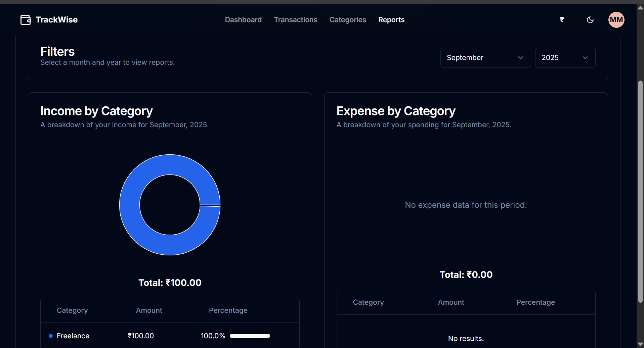This screenshot has height=348, width=644.
Task: Expand the 2025 year dropdown
Action: 565,58
